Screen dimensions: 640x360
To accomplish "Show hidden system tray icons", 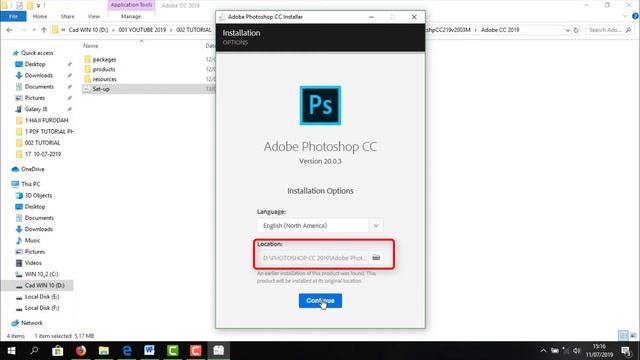I will click(543, 351).
